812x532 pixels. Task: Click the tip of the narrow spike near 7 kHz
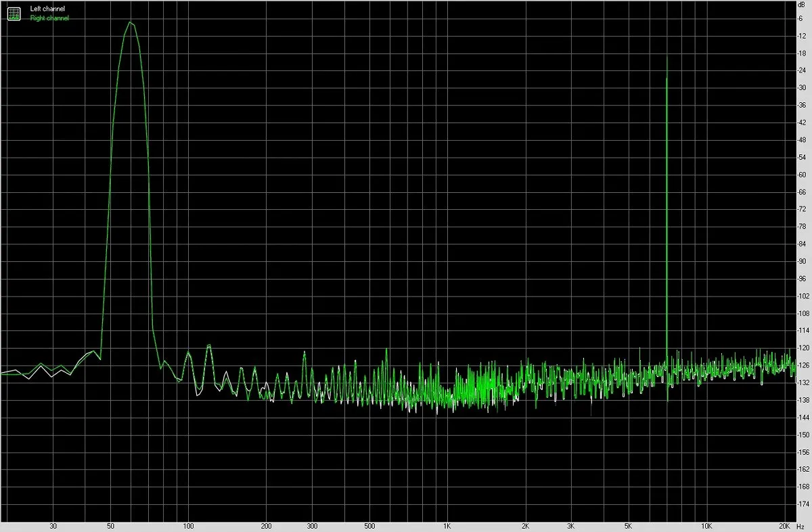667,57
